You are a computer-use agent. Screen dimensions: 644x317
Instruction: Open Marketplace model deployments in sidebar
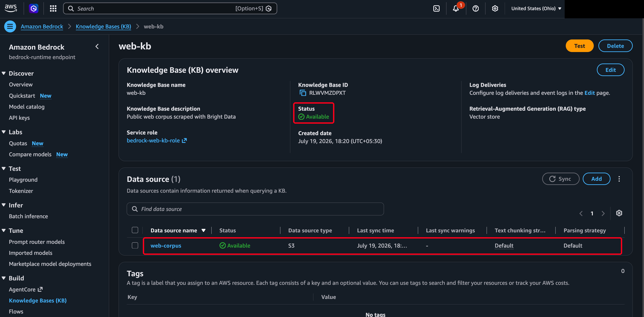pos(50,264)
